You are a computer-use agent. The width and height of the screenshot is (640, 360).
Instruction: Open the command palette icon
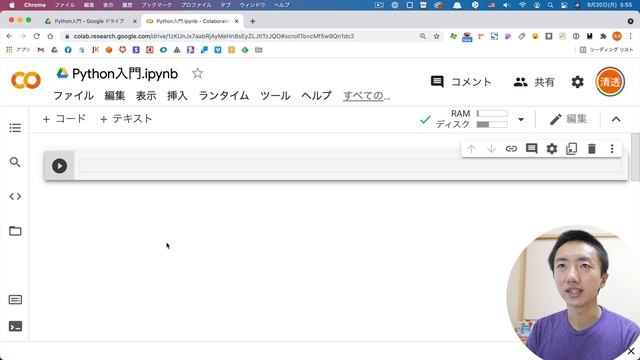15,300
